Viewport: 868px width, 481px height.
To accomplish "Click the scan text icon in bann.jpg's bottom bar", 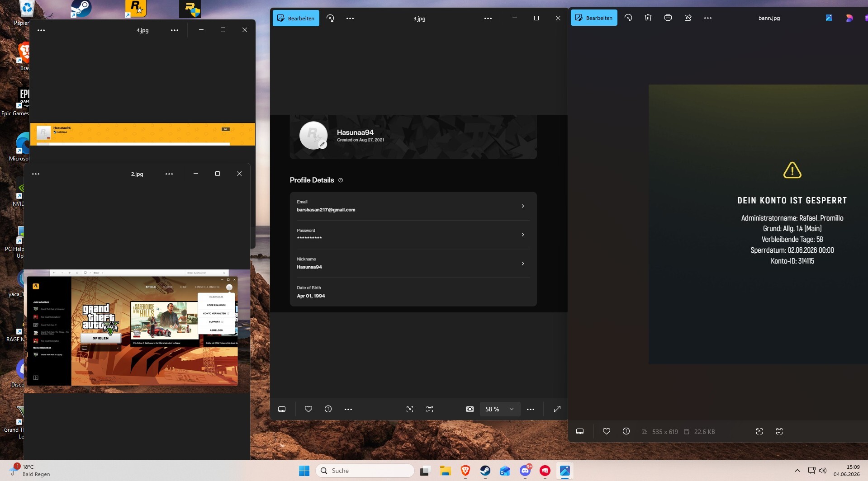I will [x=779, y=431].
